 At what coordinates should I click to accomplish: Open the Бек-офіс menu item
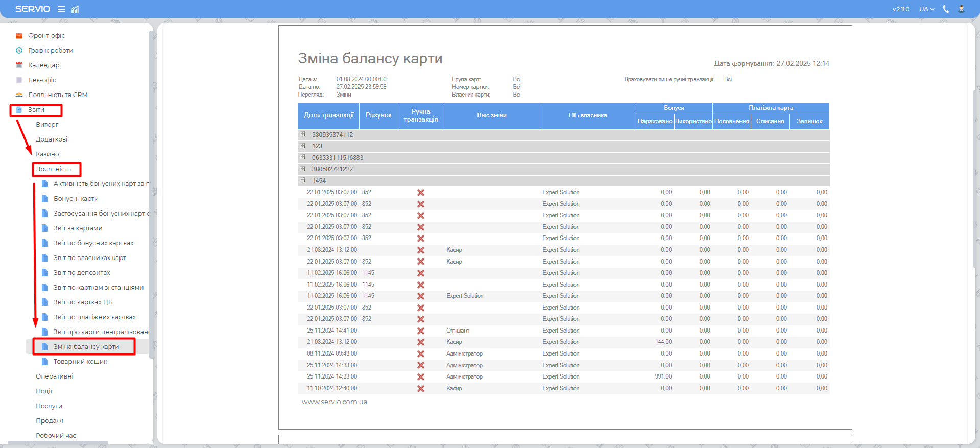tap(42, 80)
